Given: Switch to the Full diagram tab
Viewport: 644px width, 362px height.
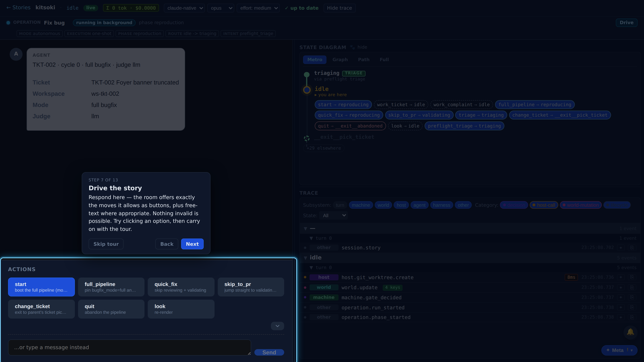Looking at the screenshot, I should [384, 60].
